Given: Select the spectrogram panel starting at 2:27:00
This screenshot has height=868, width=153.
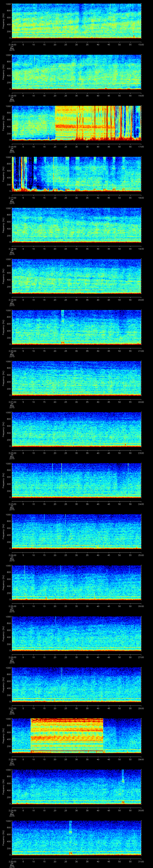Looking at the screenshot, I should [77, 685].
